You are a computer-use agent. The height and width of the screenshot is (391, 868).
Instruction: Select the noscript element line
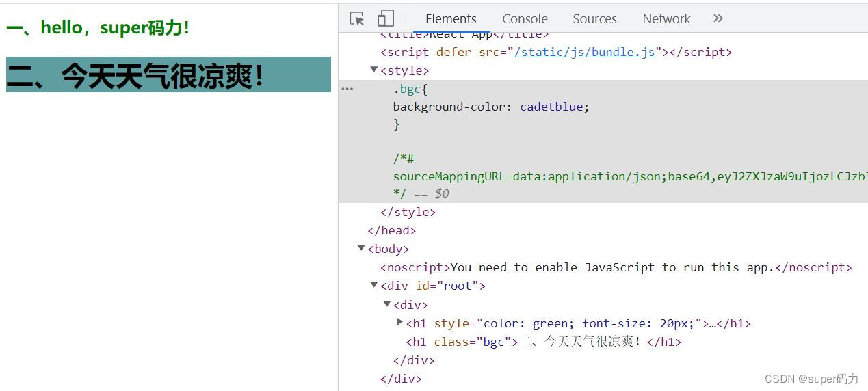[x=616, y=267]
